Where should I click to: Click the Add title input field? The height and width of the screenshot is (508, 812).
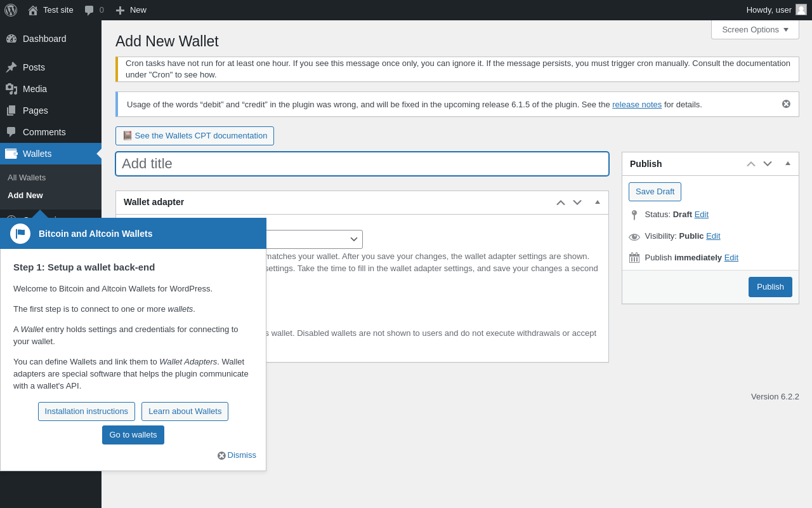tap(362, 164)
